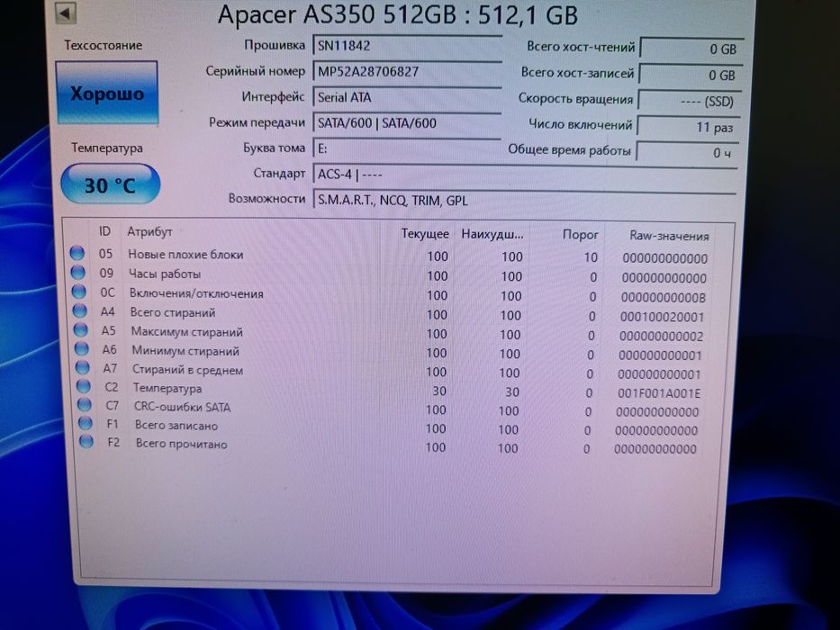Click raw value '000100020001'
Screen dimensions: 840x630
[662, 317]
